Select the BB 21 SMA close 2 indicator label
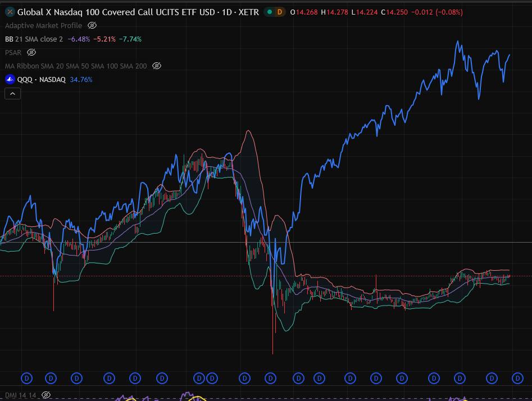 click(x=34, y=39)
